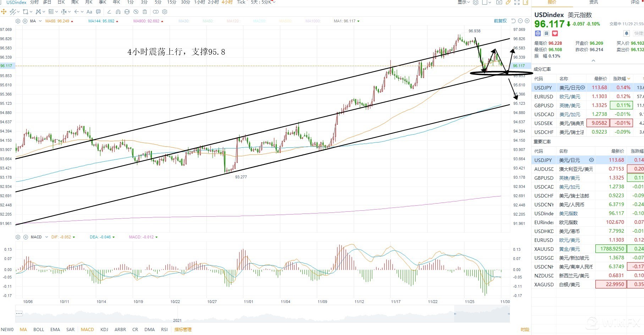The width and height of the screenshot is (644, 335).
Task: Select the rectangle shape drawing tool
Action: pyautogui.click(x=25, y=12)
